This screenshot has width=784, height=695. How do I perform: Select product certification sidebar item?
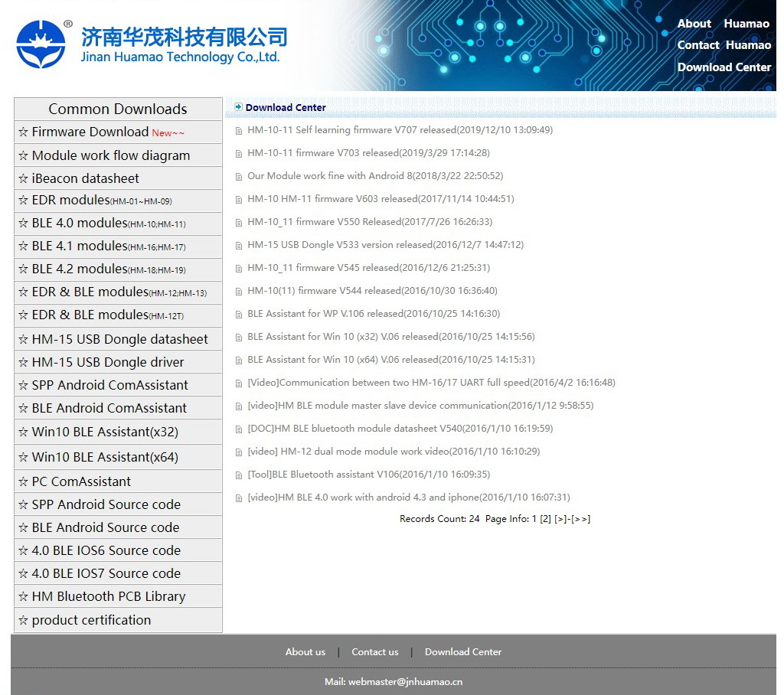coord(91,620)
